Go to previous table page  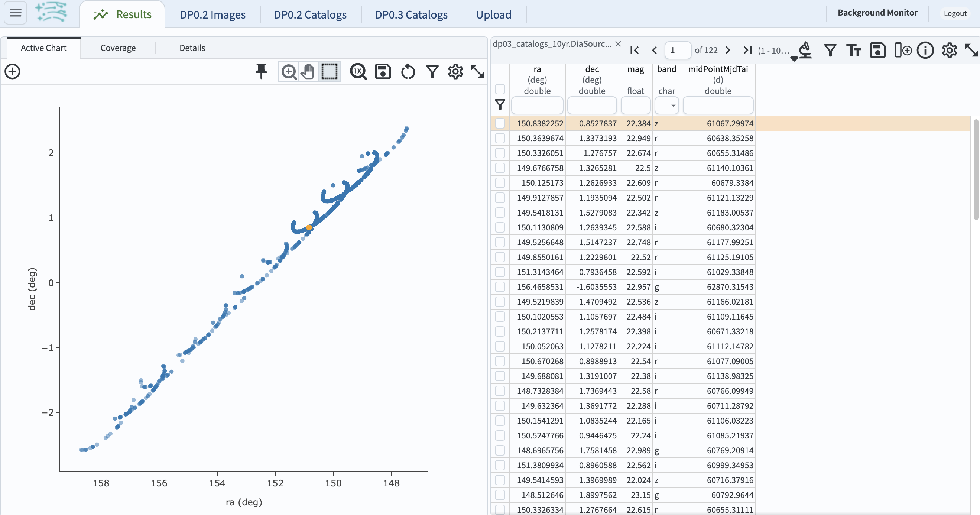pos(654,50)
